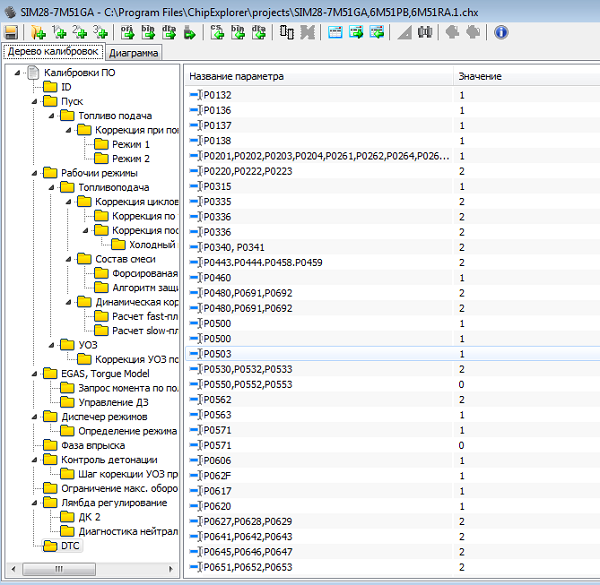Select the Дерево калибровок tab
Screen dimensions: 600x585
[53, 52]
